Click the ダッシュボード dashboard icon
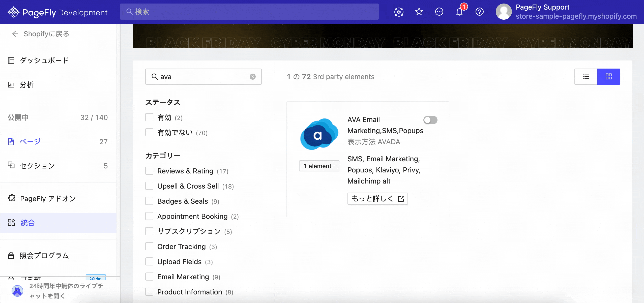644x303 pixels. [x=11, y=60]
